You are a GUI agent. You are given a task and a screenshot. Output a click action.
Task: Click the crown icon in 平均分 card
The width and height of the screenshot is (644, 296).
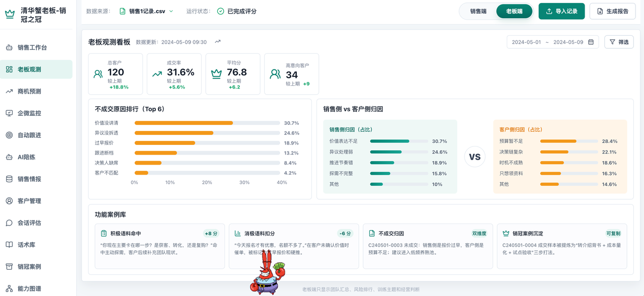coord(216,74)
